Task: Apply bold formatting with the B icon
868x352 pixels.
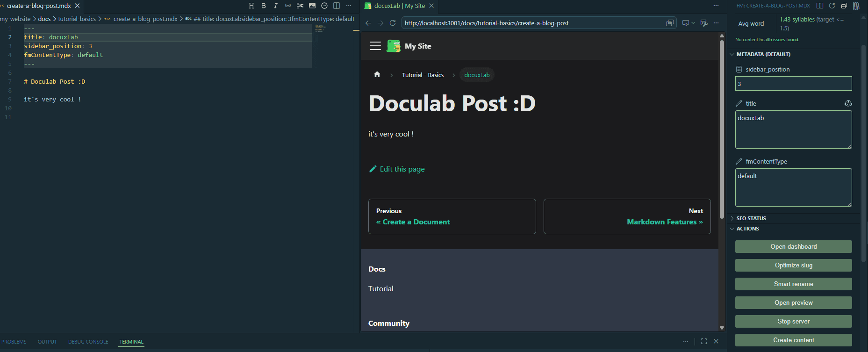Action: click(x=264, y=6)
